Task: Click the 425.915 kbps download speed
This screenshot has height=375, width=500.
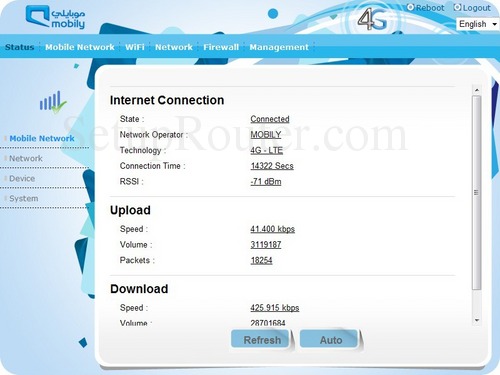Action: pyautogui.click(x=275, y=308)
